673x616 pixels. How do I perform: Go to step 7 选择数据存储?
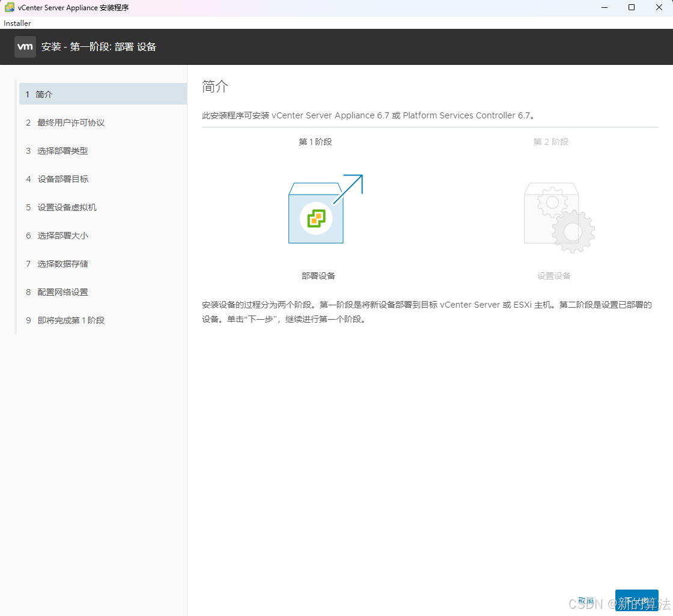tap(57, 264)
